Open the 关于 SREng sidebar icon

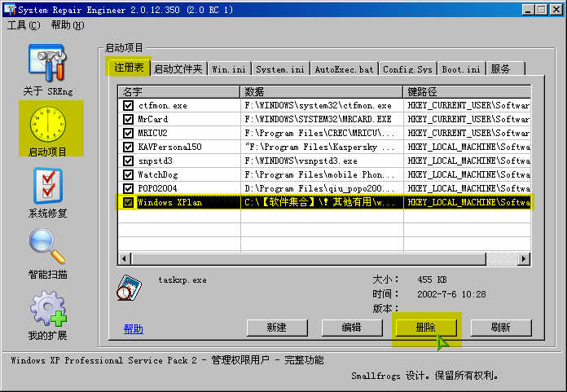[x=46, y=64]
